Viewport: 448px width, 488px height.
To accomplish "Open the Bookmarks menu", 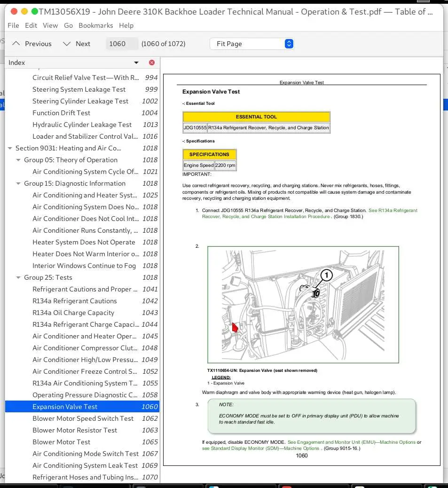I will coord(96,25).
